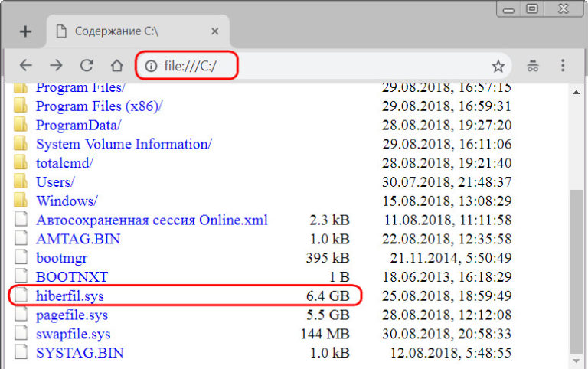Click file icon beside BOOTNXT

pyautogui.click(x=21, y=276)
